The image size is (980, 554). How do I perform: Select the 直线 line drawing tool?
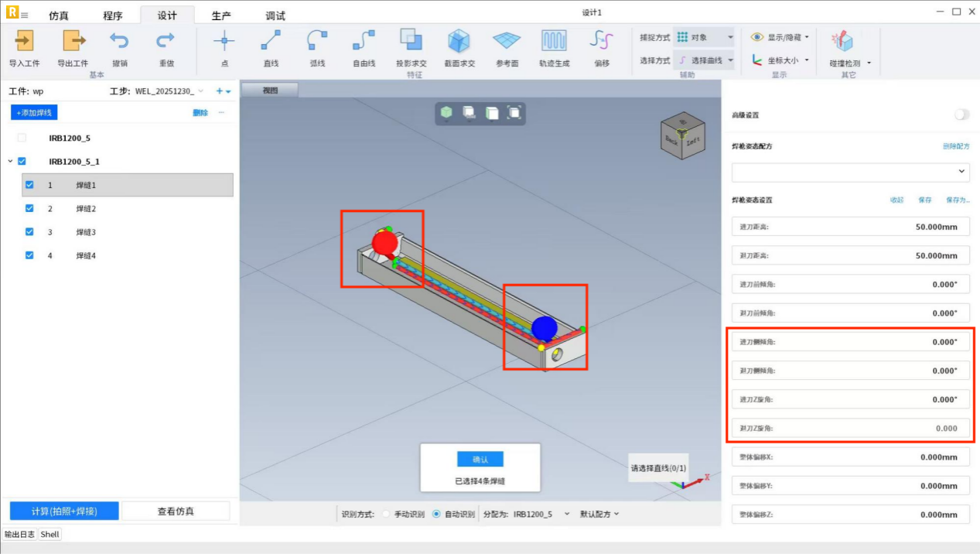(x=271, y=40)
